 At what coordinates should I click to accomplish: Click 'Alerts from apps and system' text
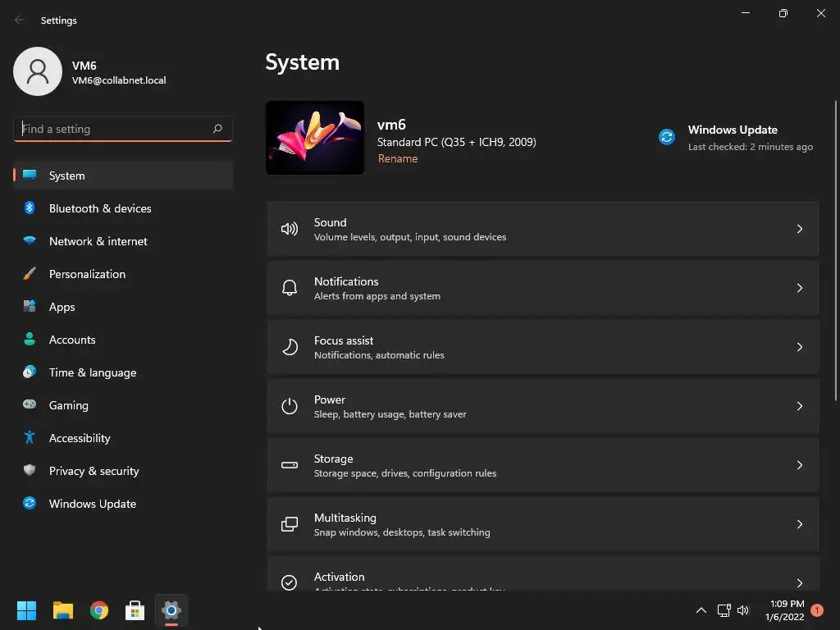click(377, 296)
